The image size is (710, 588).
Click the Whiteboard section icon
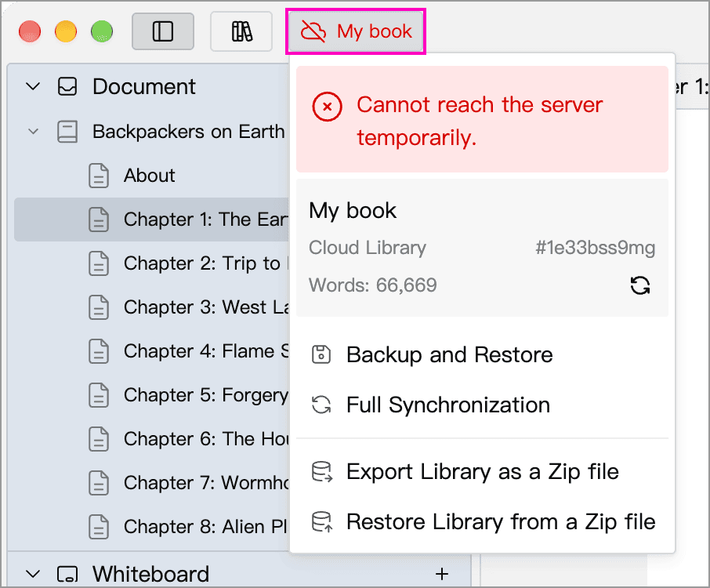[67, 574]
